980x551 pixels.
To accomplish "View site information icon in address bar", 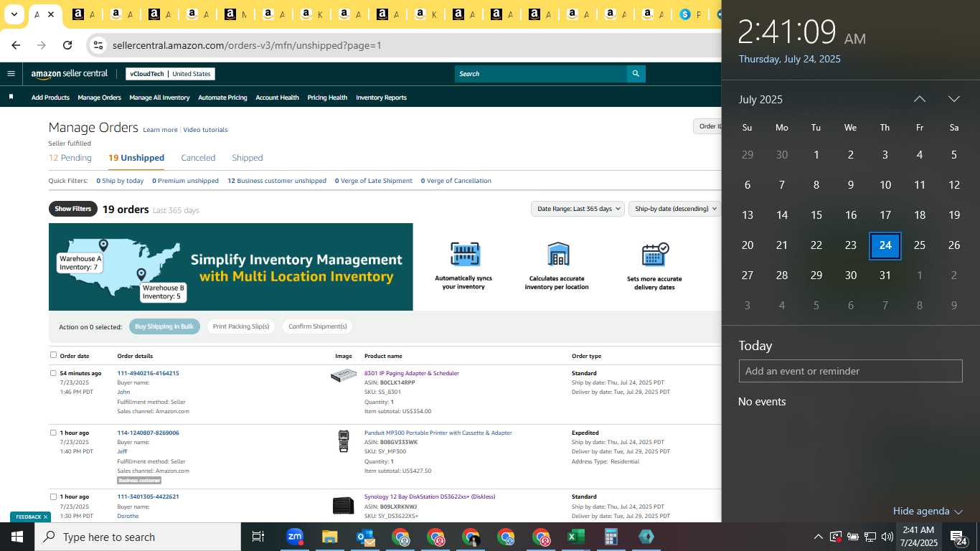I will 98,45.
